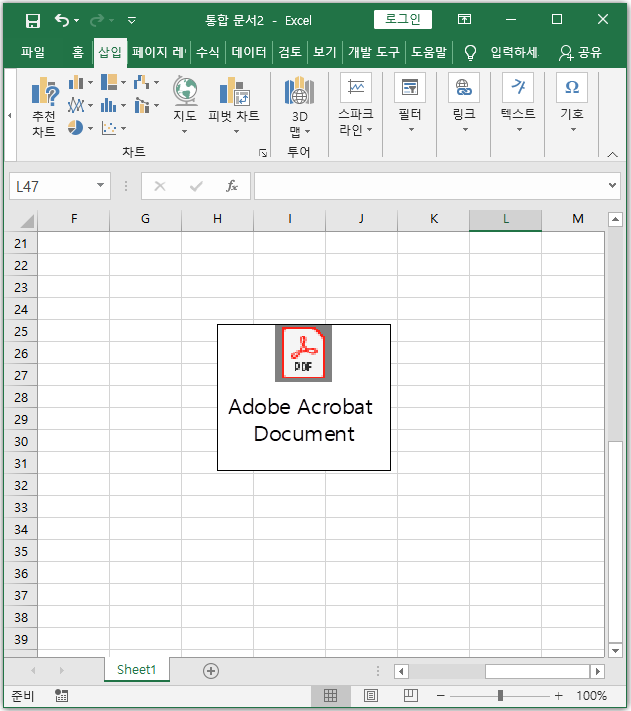
Task: Switch to the 데이터 tab
Action: pos(249,52)
